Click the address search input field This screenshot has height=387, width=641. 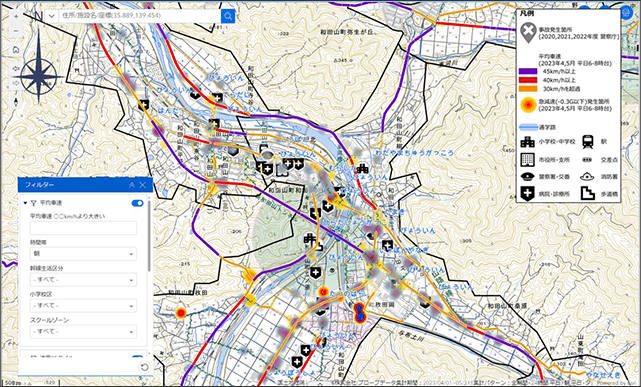(x=139, y=16)
